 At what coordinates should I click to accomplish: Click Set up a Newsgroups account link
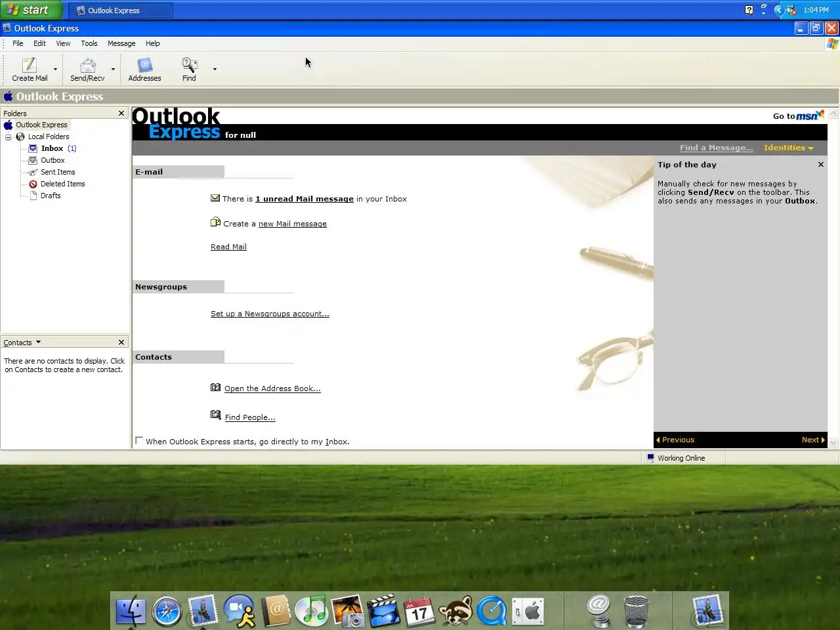[x=270, y=314]
